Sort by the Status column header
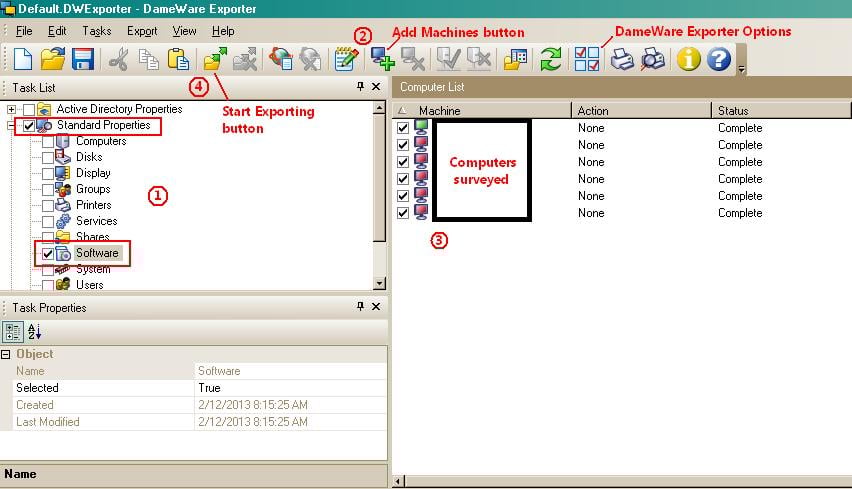This screenshot has height=489, width=852. 781,110
